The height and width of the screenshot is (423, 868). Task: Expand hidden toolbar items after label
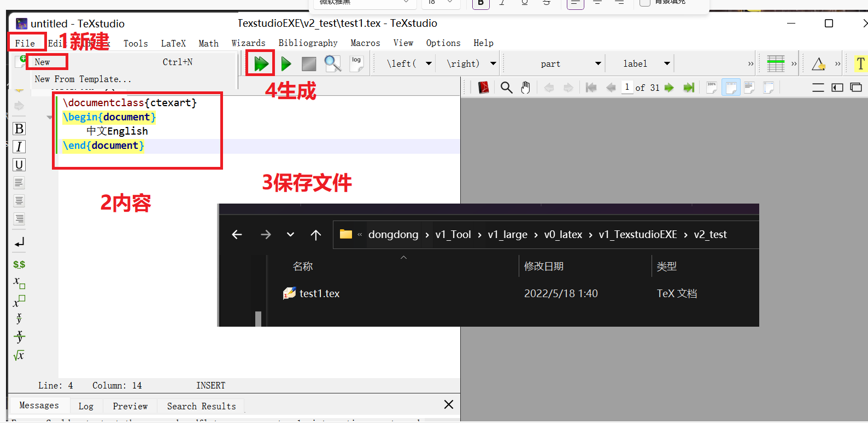pos(751,64)
